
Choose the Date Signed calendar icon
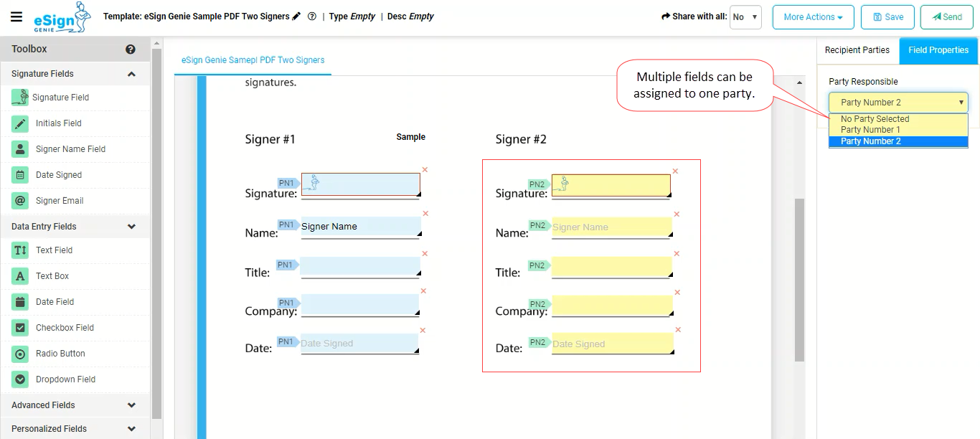[20, 175]
